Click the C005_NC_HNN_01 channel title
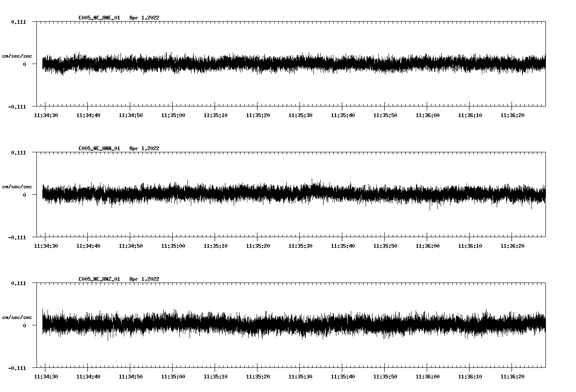Screen dimensions: 576x392 99,148
